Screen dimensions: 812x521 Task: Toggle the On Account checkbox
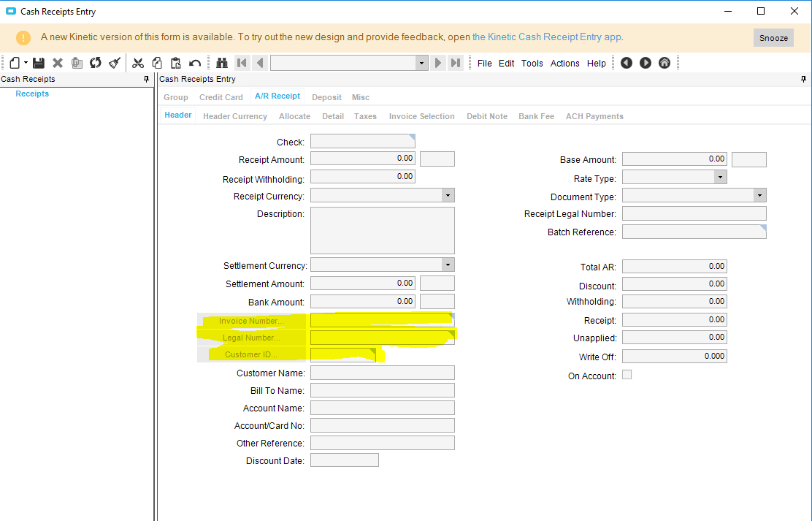627,375
